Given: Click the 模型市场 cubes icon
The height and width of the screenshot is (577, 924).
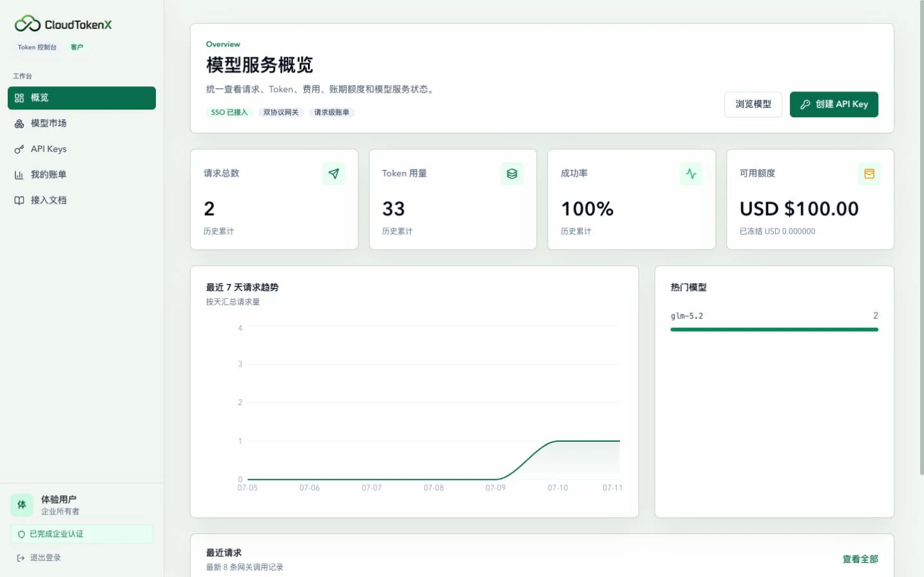Looking at the screenshot, I should point(19,124).
